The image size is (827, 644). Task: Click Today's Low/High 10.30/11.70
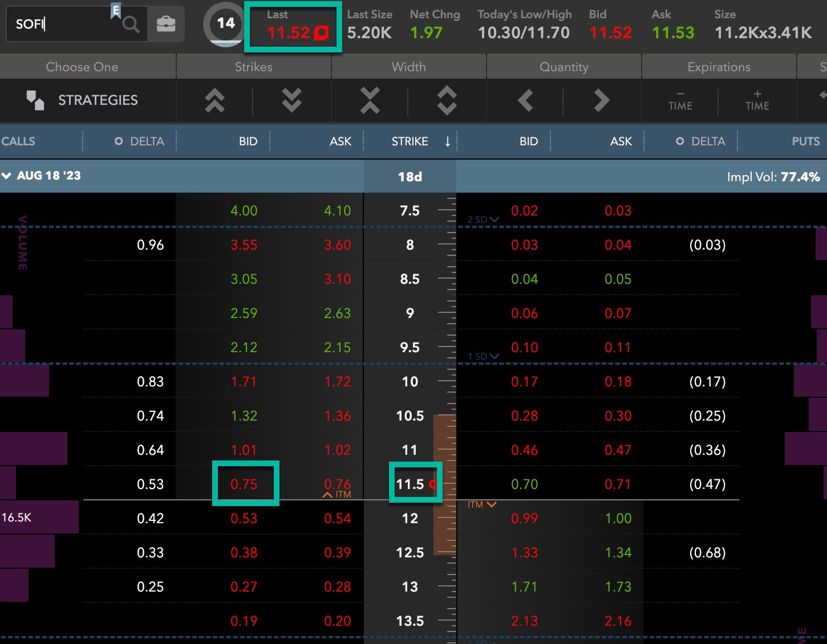tap(524, 33)
